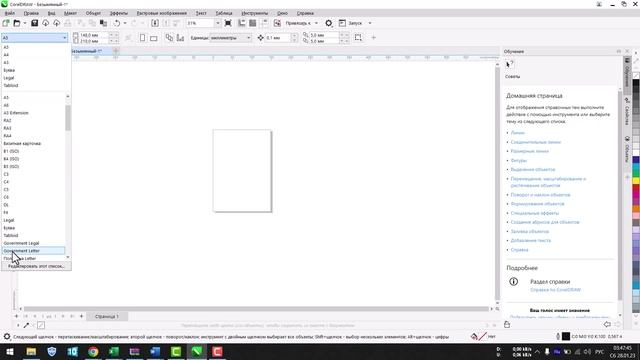Select the Страница 1 page tab
640x360 pixels.
click(x=107, y=316)
